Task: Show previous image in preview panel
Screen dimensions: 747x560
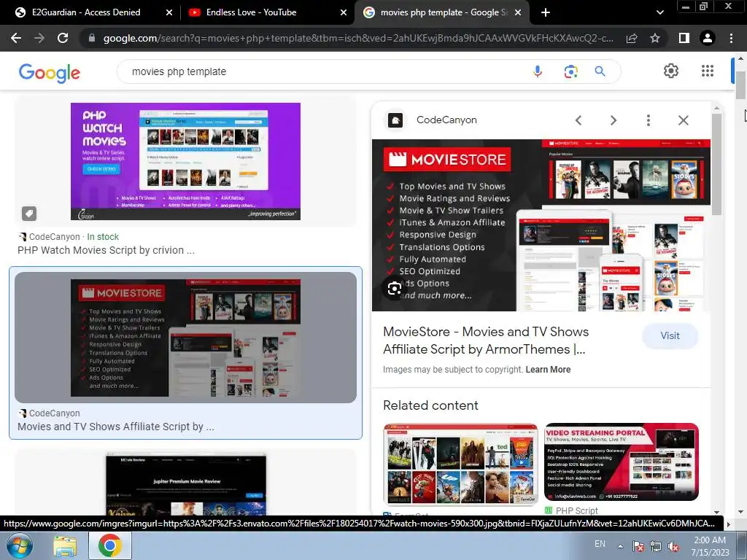Action: 578,120
